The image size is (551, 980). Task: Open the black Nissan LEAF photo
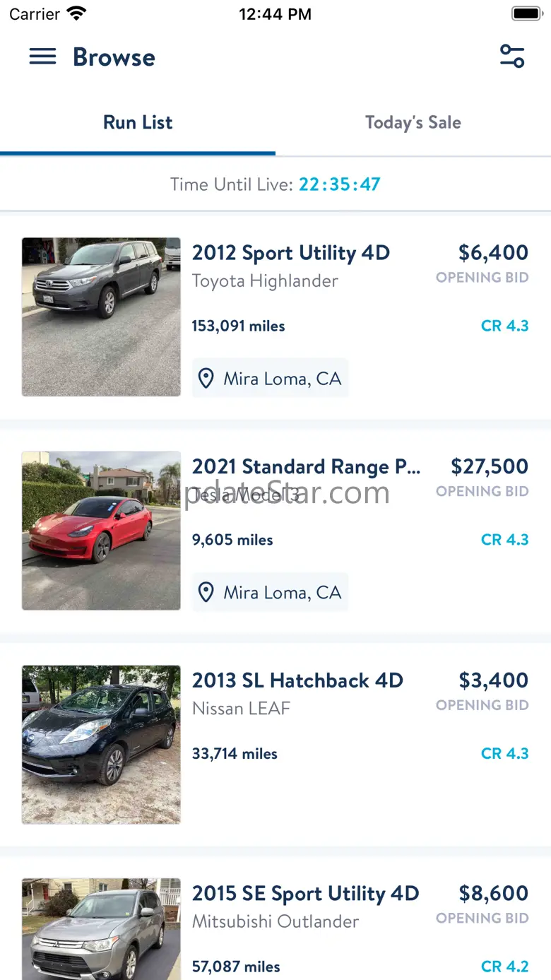(x=101, y=745)
